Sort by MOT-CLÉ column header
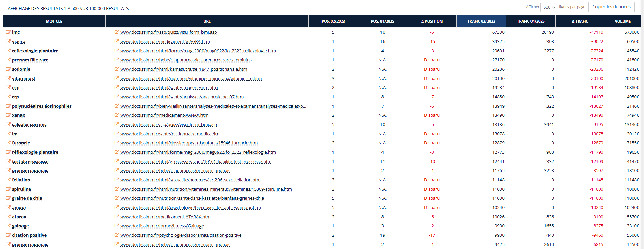This screenshot has width=644, height=249. [54, 21]
